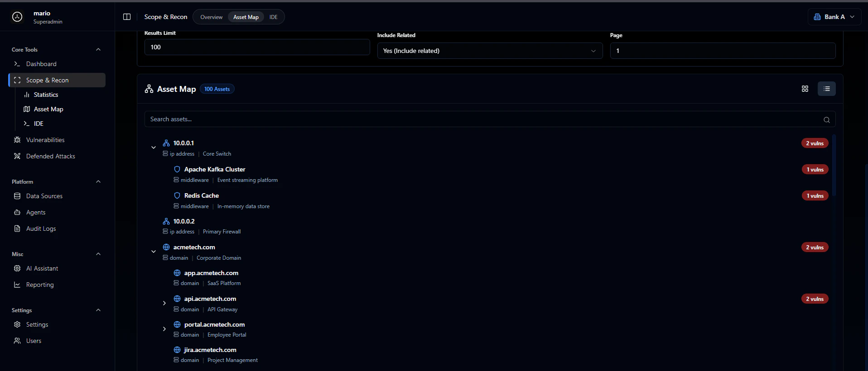
Task: Click the Page number input field
Action: 723,51
